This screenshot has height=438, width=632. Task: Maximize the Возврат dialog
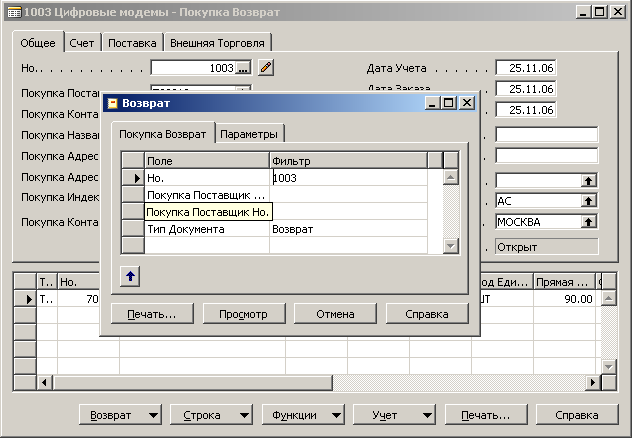[449, 103]
